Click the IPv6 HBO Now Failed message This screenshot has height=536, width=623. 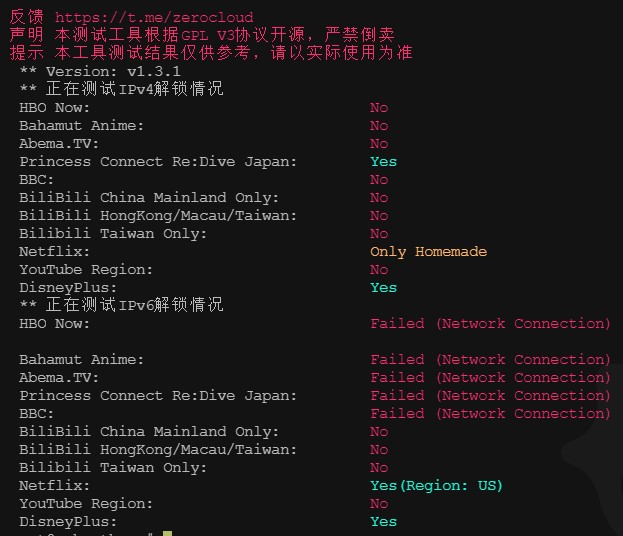(490, 324)
